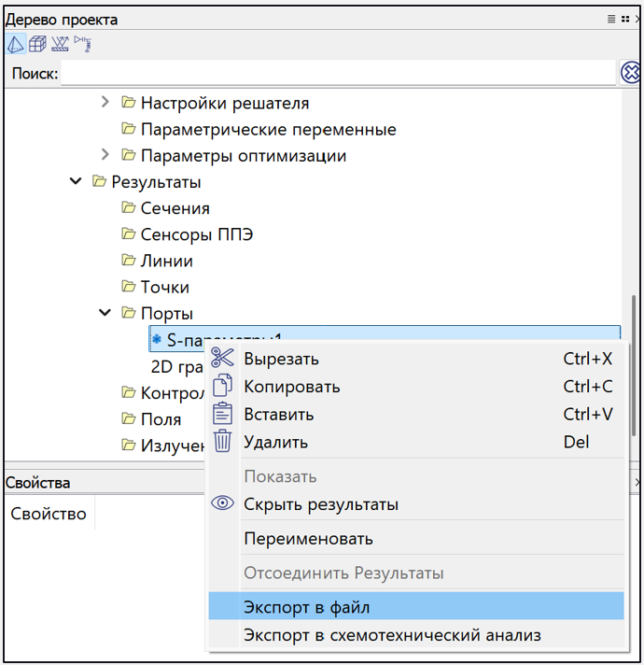Choose Экспорт в файл from context menu
The image size is (644, 665).
[307, 607]
